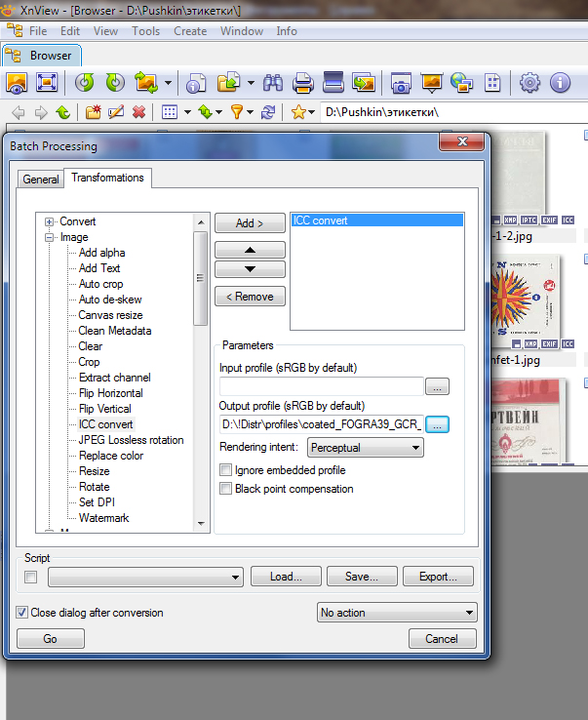Toggle Ignore embedded profile checkbox

[x=225, y=469]
